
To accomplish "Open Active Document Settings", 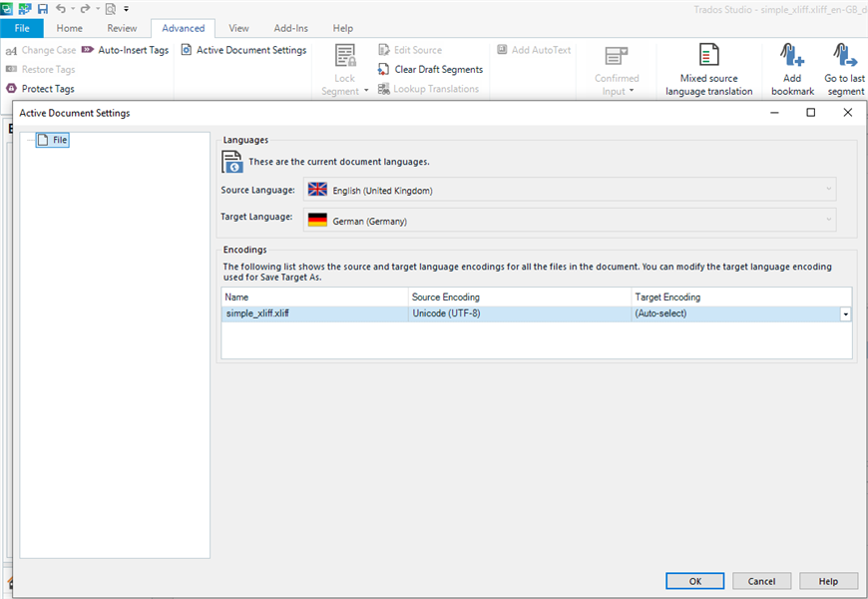I will pos(245,50).
